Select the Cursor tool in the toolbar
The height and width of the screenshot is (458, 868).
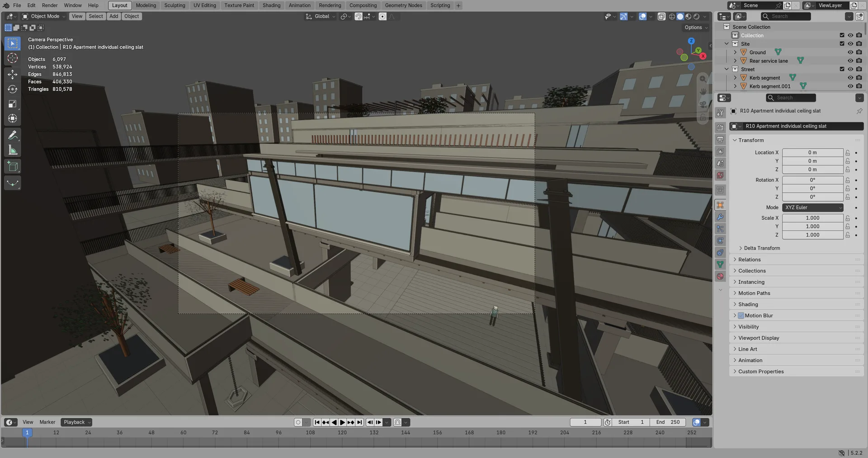coord(13,58)
